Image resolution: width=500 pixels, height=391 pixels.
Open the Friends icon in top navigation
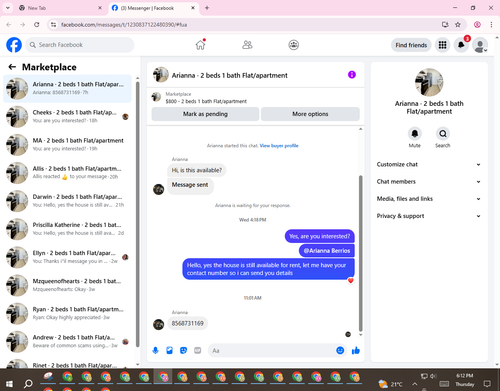pos(247,45)
